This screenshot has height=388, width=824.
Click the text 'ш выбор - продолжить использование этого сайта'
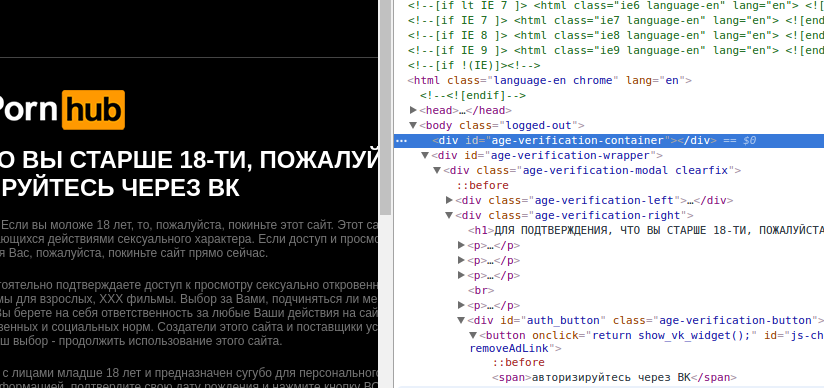click(x=141, y=340)
